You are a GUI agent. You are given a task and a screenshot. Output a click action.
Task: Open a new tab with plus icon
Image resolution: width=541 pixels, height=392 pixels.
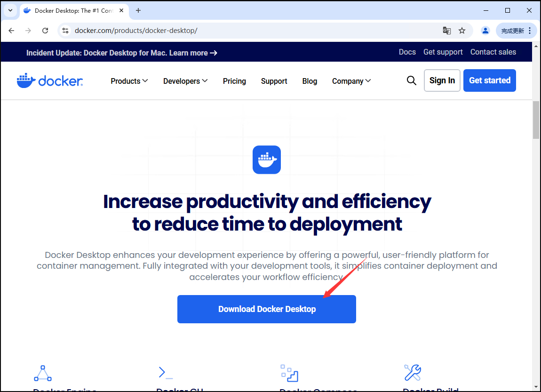point(138,10)
